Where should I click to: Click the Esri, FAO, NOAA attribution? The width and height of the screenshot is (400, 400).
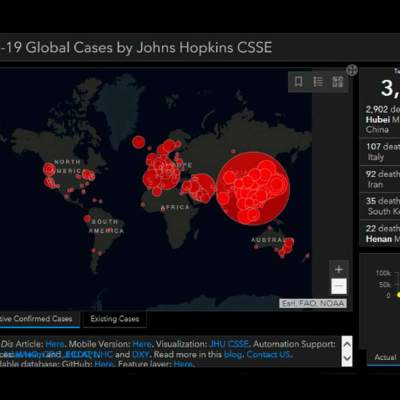pos(313,303)
